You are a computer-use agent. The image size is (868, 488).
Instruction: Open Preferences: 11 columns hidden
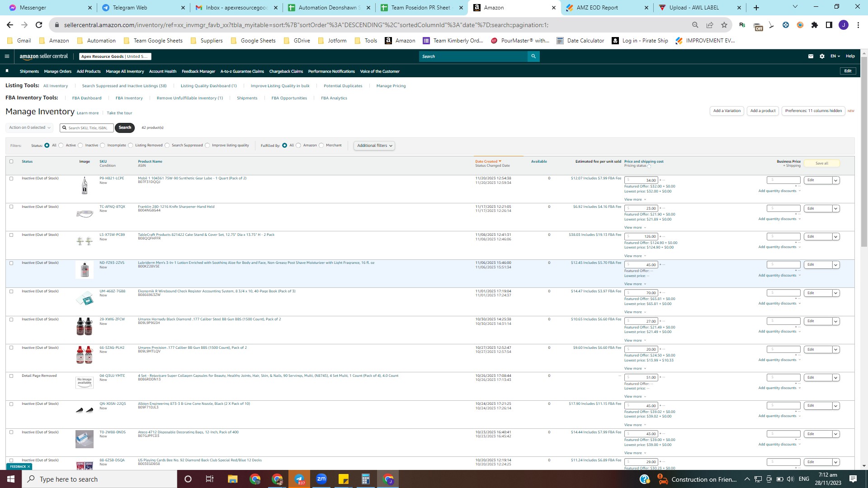coord(813,111)
